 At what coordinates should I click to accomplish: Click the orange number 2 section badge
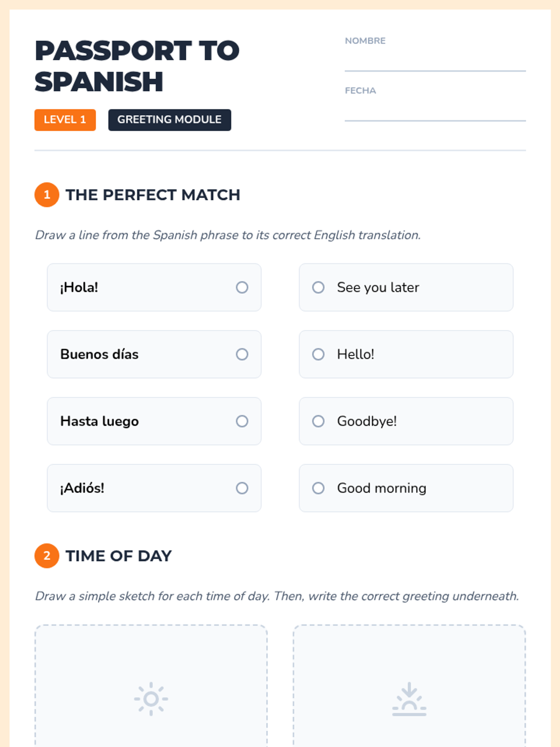point(47,556)
